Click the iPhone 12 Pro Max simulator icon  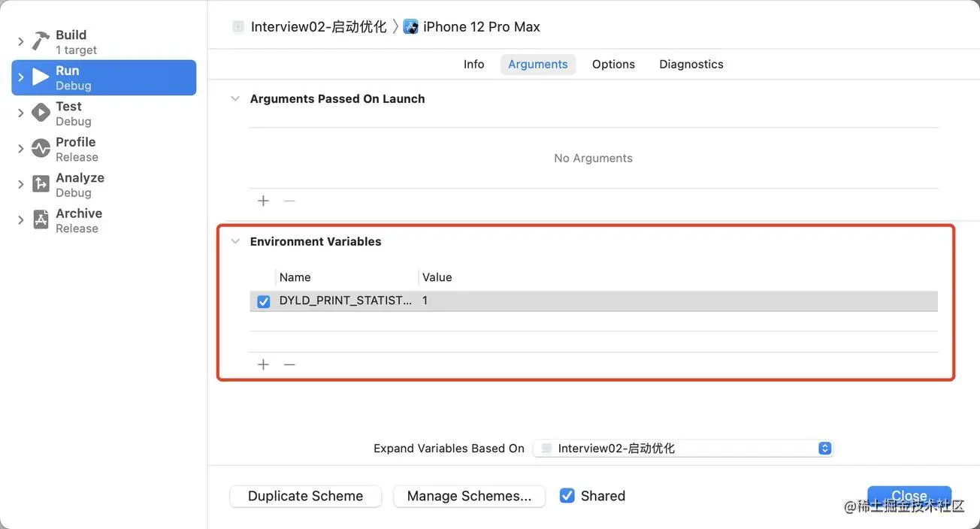tap(411, 27)
